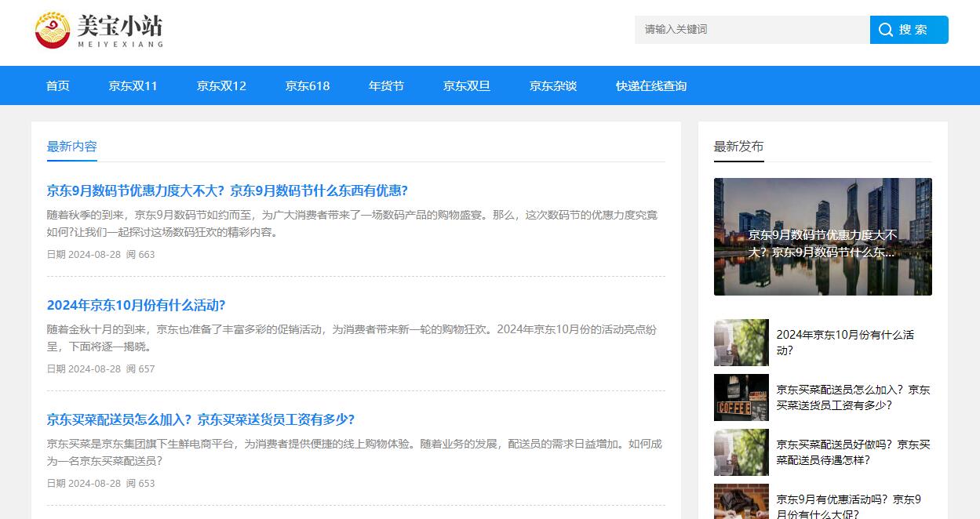Open the 京东买菜配送员怎么加入 article link
Screen dimensions: 980x519
(201, 419)
